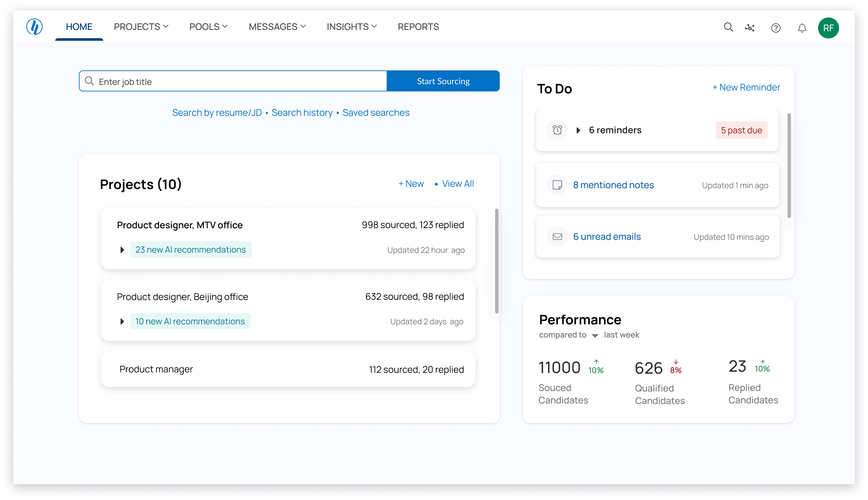
Task: Open the Projects menu in navigation
Action: pos(141,27)
